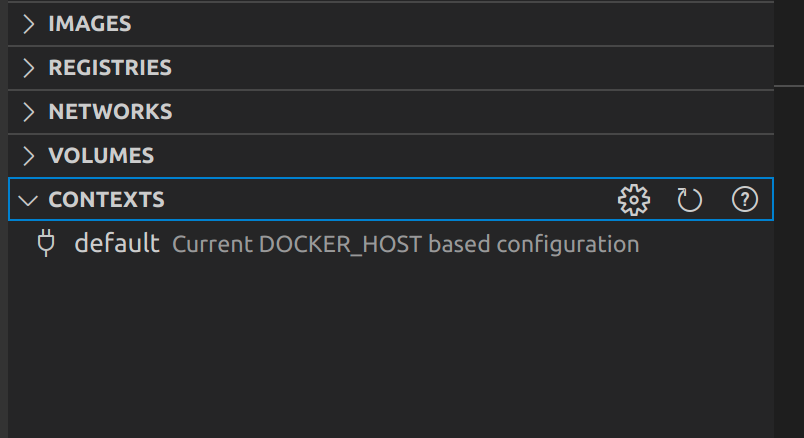Click the plug icon beside default context

tap(46, 243)
